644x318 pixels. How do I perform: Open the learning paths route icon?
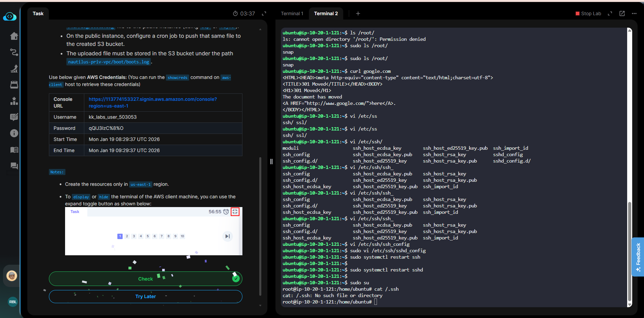(14, 52)
